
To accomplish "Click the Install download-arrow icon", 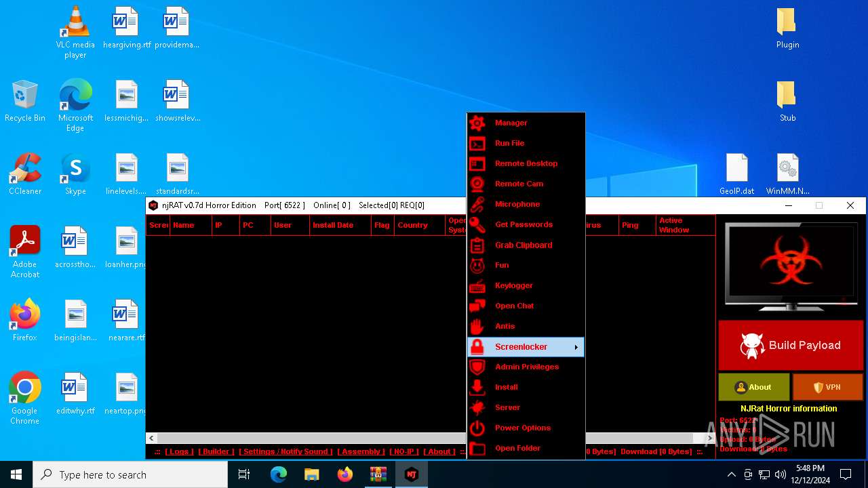I will point(477,387).
